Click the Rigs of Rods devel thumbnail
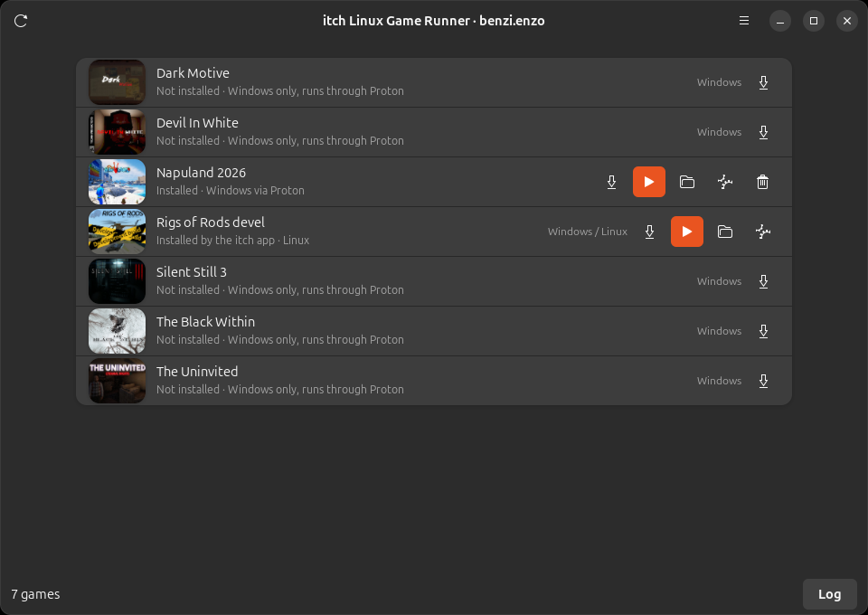Viewport: 868px width, 615px height. (117, 232)
